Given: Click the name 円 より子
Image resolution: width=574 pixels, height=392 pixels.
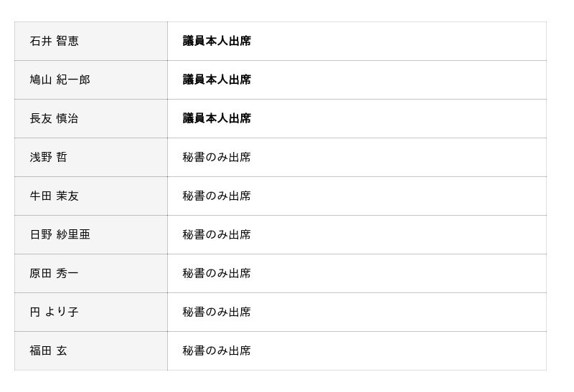Looking at the screenshot, I should 55,312.
